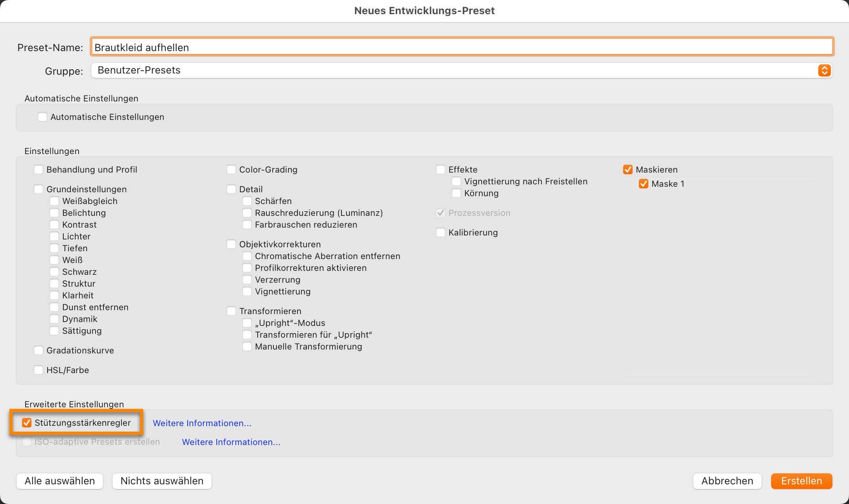Deselect the Maske 1 checkbox
The image size is (849, 504).
644,184
